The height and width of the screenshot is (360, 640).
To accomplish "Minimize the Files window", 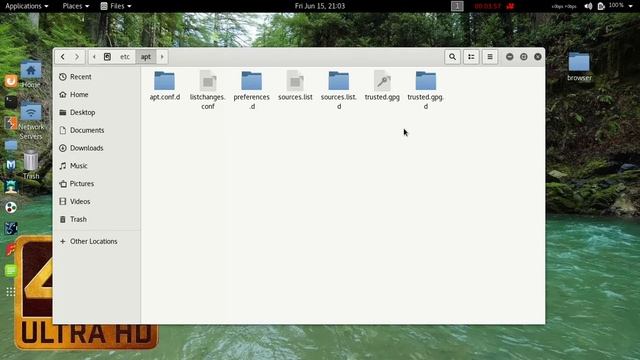I will tap(509, 57).
